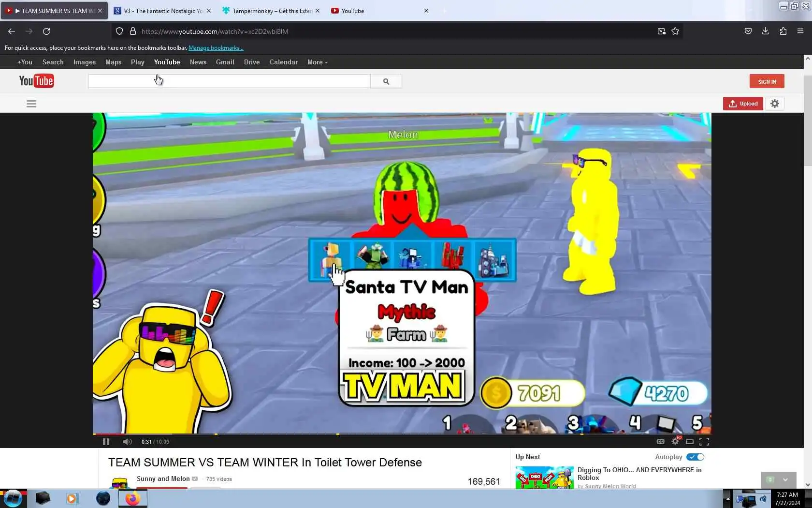Click the 735 videos text
The image size is (812, 508).
tap(219, 479)
